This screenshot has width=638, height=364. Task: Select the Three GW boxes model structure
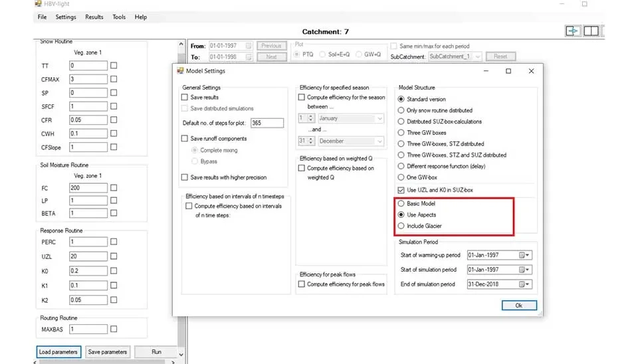coord(401,133)
